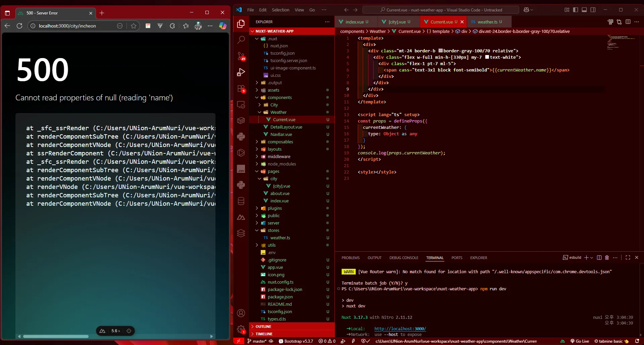Open the Explorer view in VS Code activity bar
The image size is (644, 345).
(241, 24)
